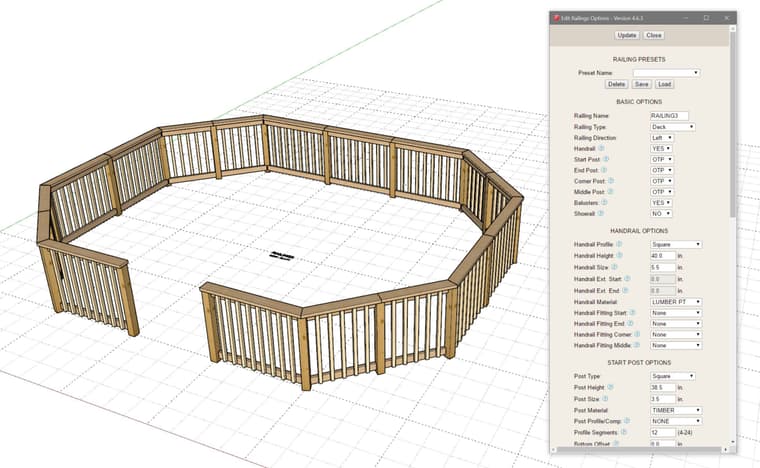Open the help icon next to Handrail Ext. End
The height and width of the screenshot is (468, 760).
(x=625, y=290)
